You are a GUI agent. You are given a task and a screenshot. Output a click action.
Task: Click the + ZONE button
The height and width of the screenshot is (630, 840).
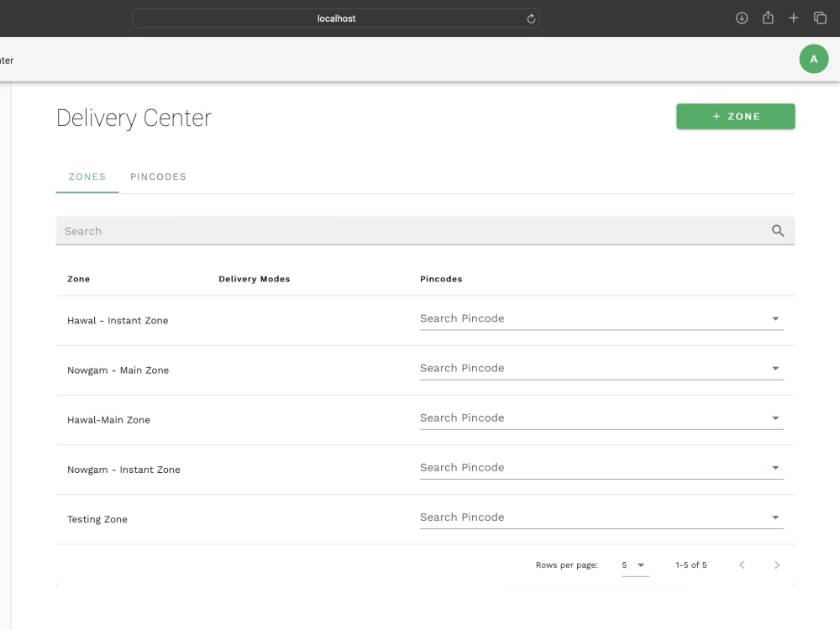click(x=736, y=116)
